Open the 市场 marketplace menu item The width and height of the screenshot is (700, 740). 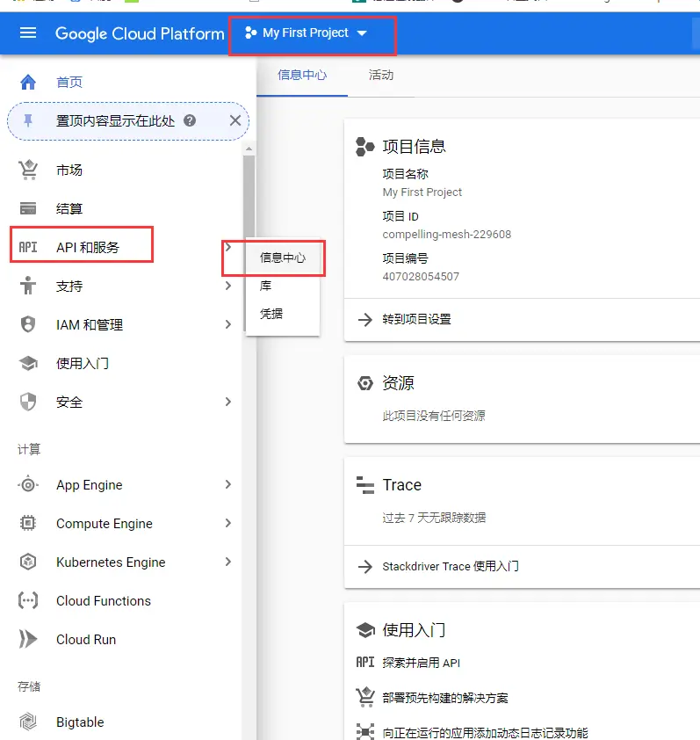pyautogui.click(x=69, y=170)
